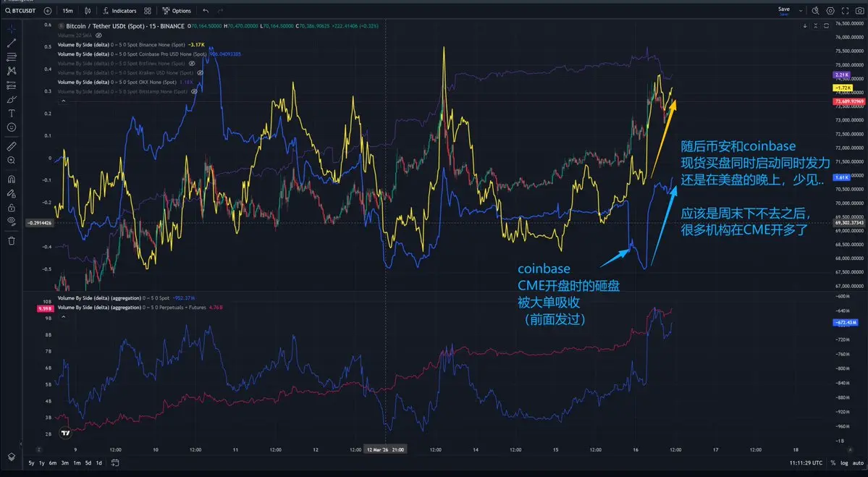Open the timezone menu showing 11:11:29 UTC

coord(806,463)
